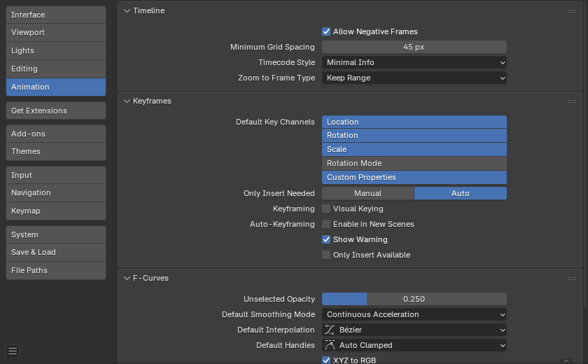Enable auto-keyframing in New Scenes
The height and width of the screenshot is (364, 588).
pos(326,224)
